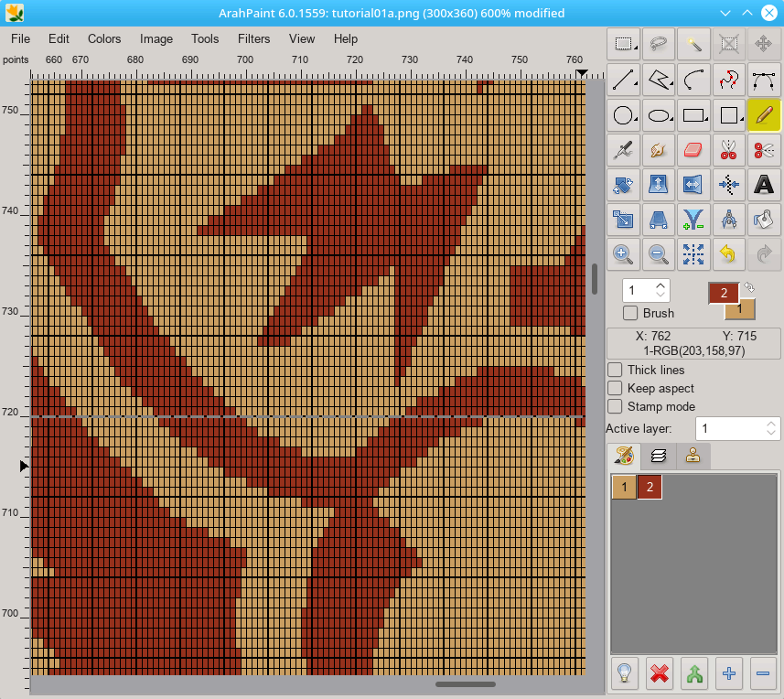Select the lasso freehand selection tool
784x699 pixels.
coord(659,44)
